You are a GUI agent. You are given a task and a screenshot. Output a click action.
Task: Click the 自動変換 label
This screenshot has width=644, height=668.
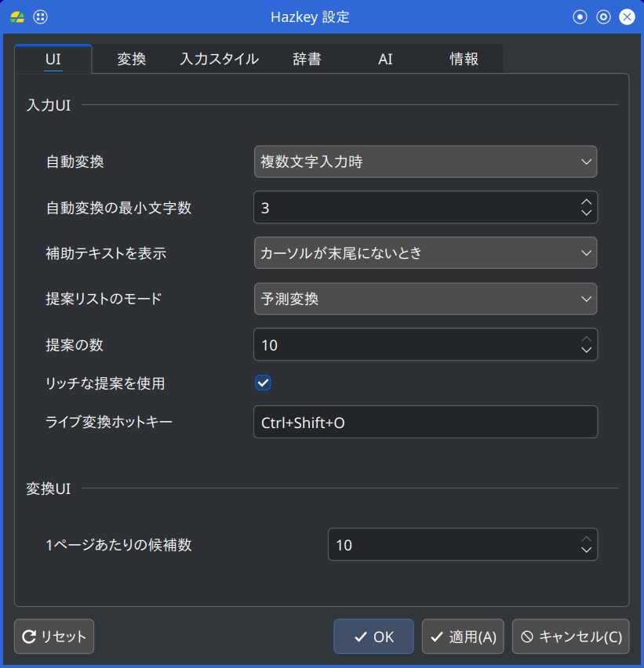(75, 162)
